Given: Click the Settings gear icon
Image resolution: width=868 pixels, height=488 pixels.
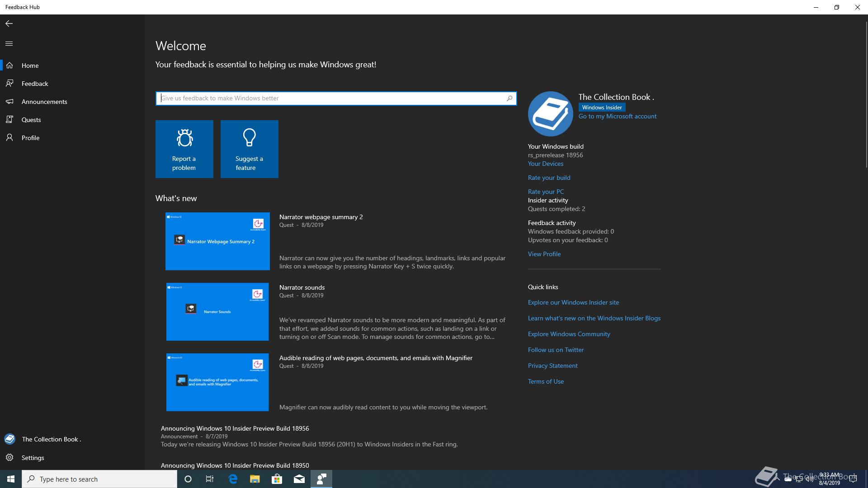Looking at the screenshot, I should click(x=9, y=458).
